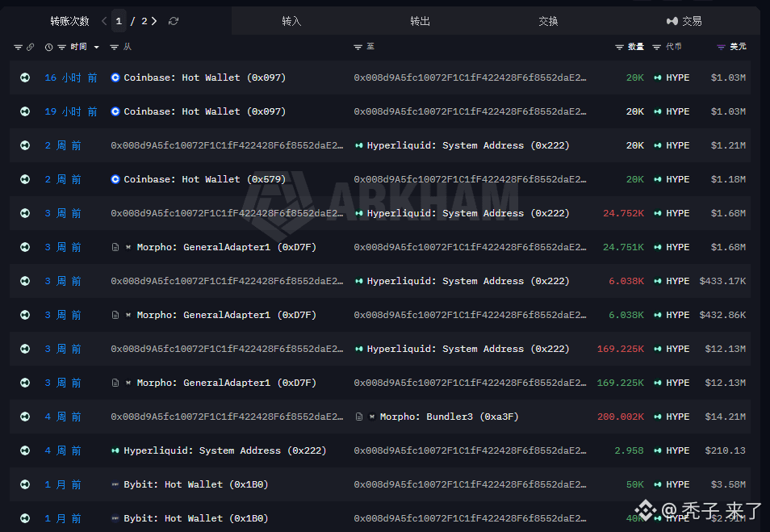The image size is (770, 532).
Task: Open 1 月前 timestamp on 50K row
Action: 63,484
